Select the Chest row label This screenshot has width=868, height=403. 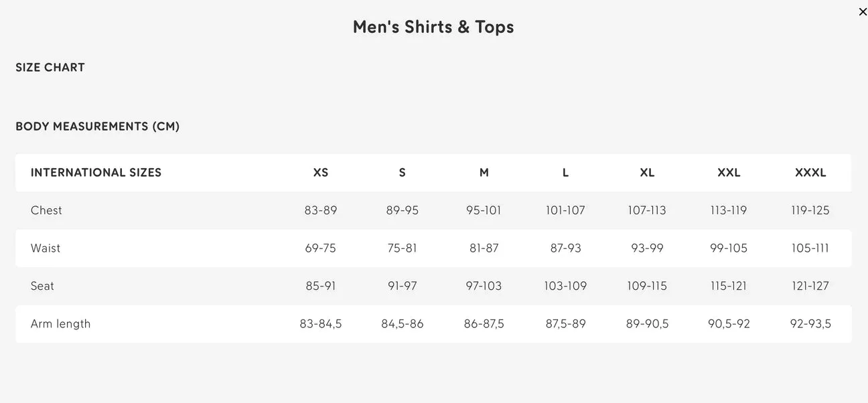point(46,210)
